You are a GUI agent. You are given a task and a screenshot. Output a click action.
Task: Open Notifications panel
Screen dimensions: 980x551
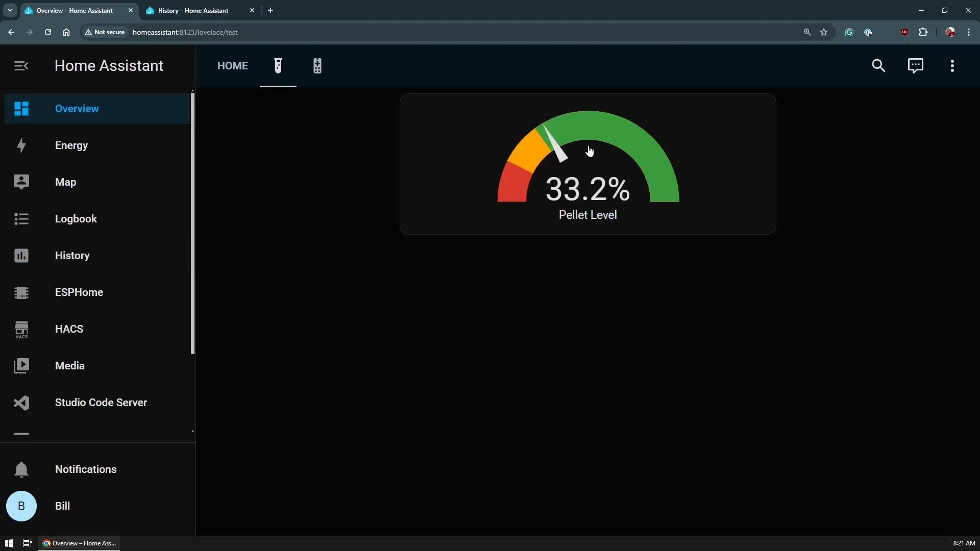pos(85,469)
